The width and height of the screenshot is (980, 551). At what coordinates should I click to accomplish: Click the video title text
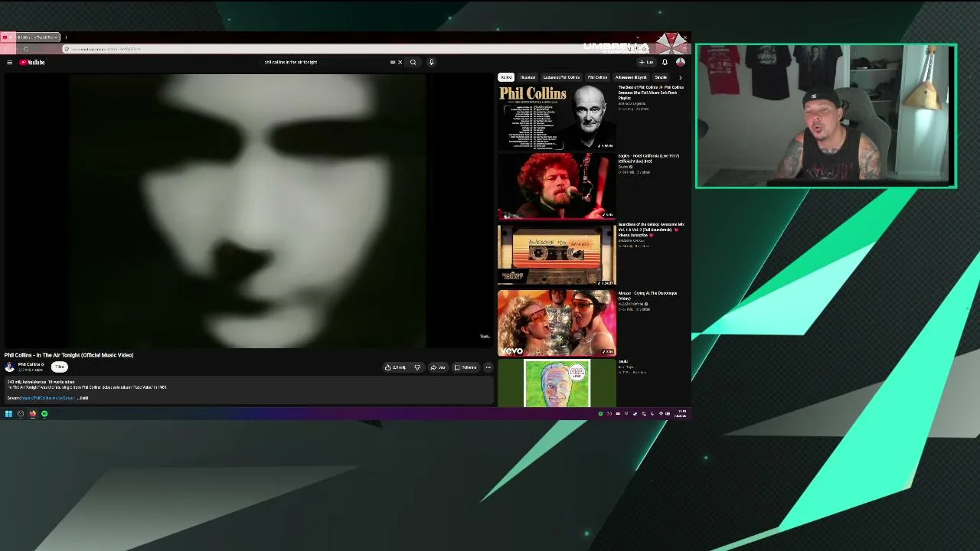[69, 355]
